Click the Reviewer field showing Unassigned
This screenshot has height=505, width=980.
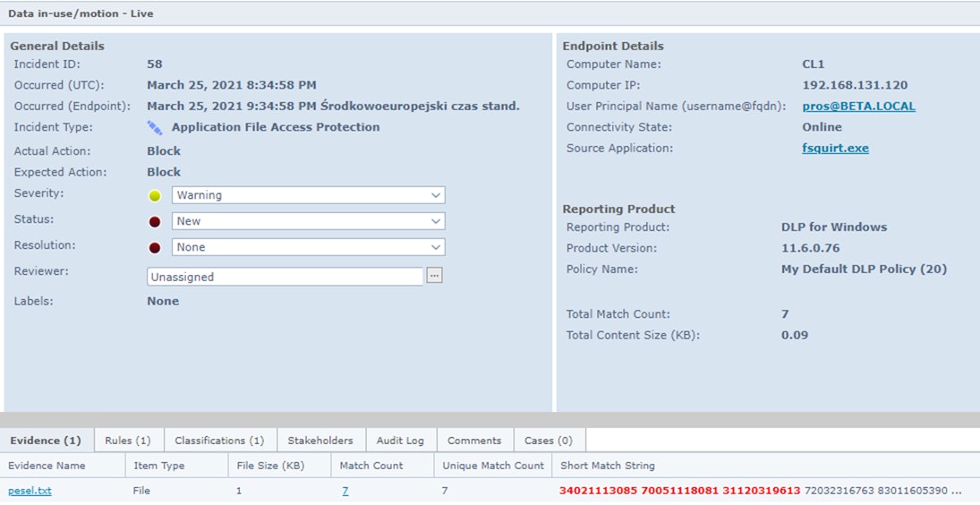tap(285, 278)
